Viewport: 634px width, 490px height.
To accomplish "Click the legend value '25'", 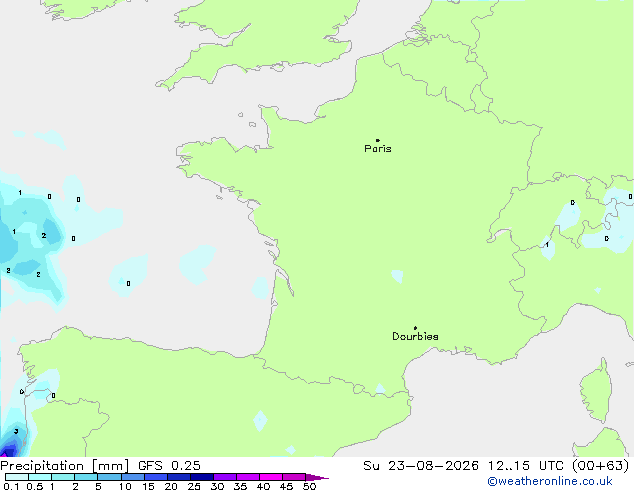I will pos(194,486).
